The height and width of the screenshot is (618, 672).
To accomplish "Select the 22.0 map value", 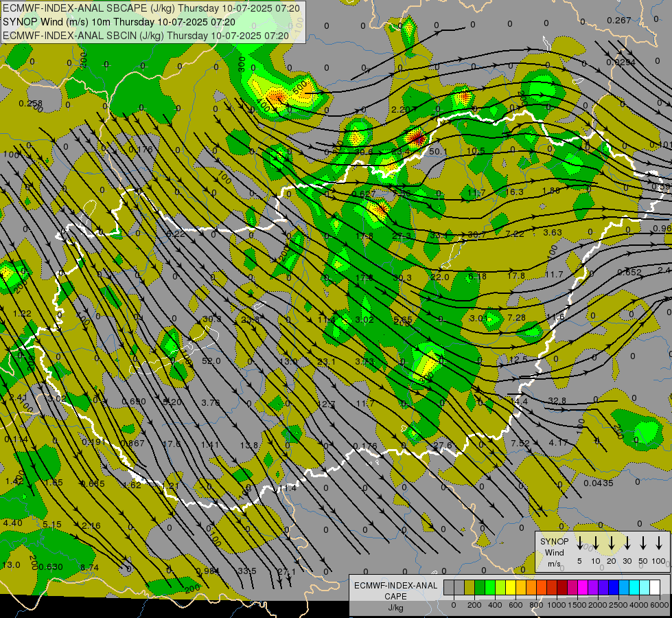I will (x=440, y=277).
